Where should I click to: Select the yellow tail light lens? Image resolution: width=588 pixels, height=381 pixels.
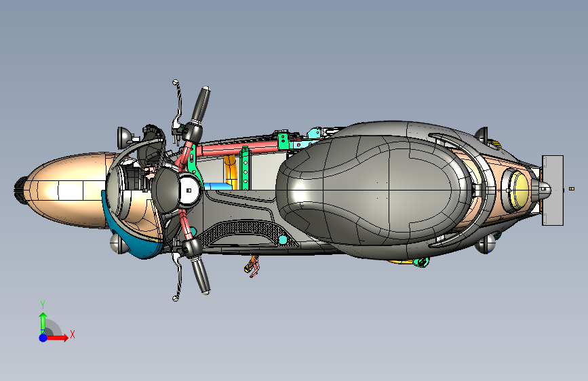tap(520, 190)
